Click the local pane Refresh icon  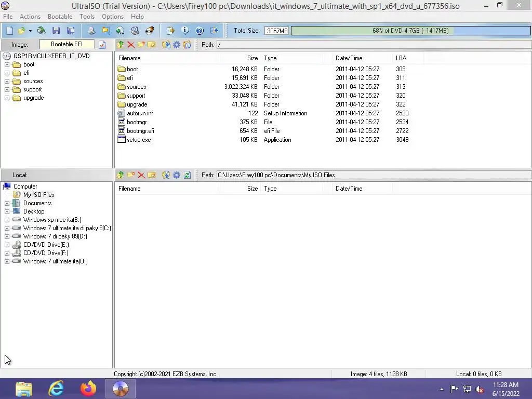pos(187,175)
